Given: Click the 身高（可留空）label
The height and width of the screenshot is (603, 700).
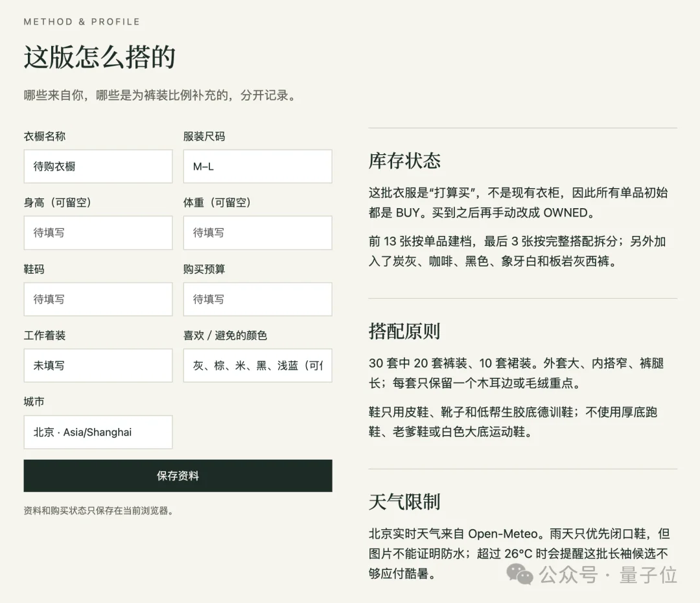Looking at the screenshot, I should (x=58, y=202).
